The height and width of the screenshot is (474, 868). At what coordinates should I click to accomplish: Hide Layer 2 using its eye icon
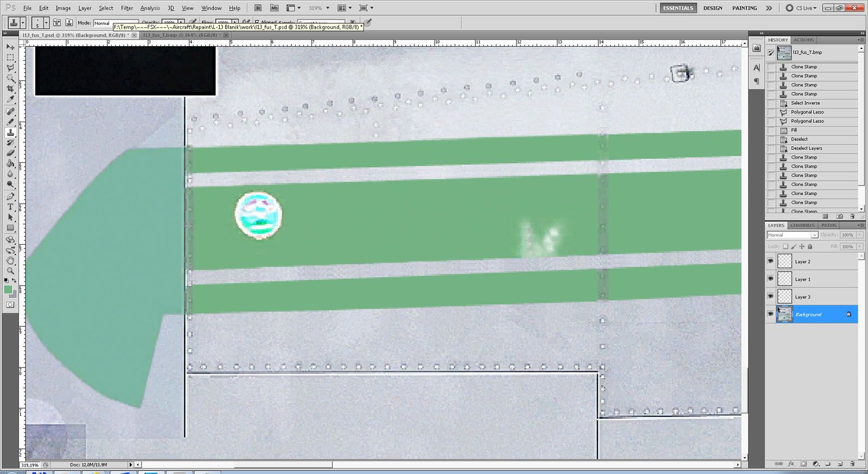click(x=770, y=261)
